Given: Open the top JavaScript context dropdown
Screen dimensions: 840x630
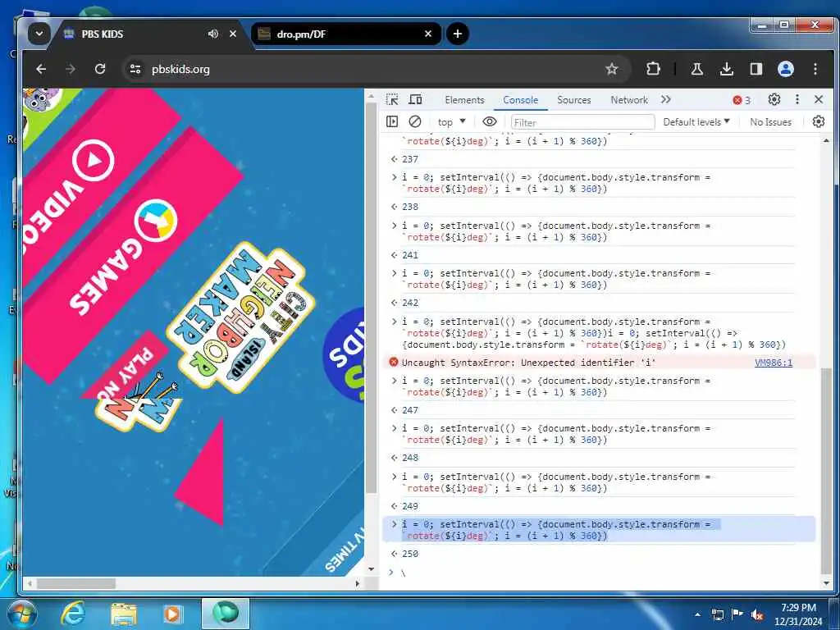Looking at the screenshot, I should tap(451, 122).
